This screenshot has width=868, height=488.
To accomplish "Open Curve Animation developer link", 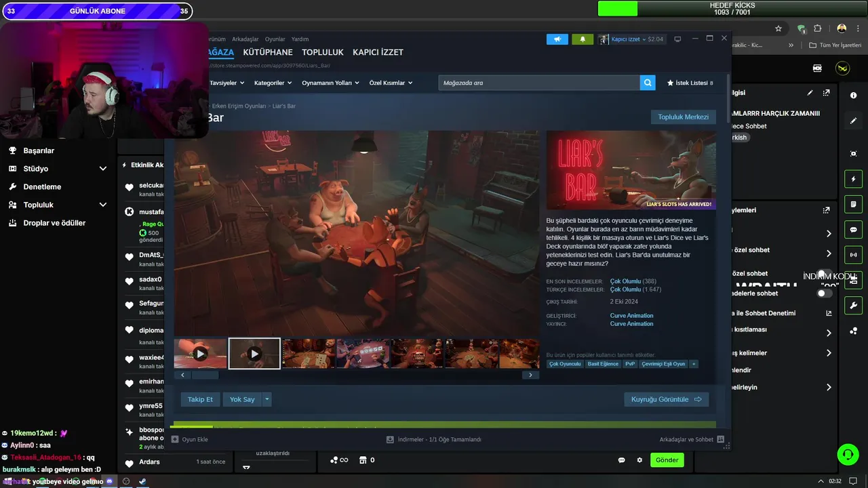I will click(631, 316).
